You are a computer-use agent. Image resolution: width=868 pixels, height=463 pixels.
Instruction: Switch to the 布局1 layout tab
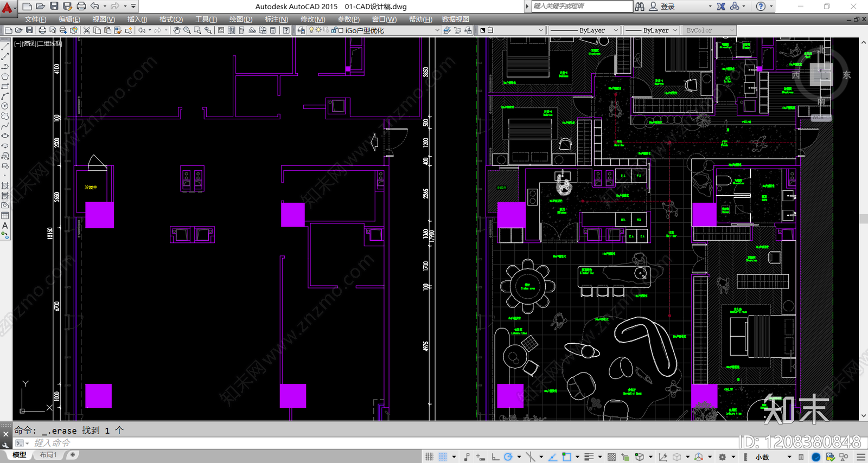click(48, 455)
